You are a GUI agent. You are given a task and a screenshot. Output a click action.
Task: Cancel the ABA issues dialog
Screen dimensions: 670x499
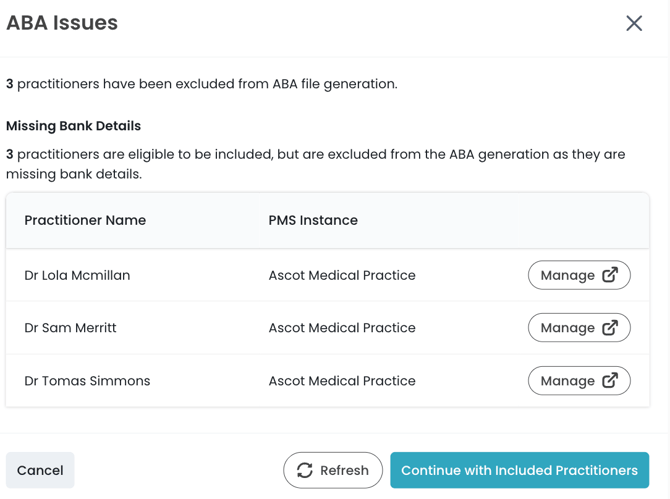coord(40,470)
